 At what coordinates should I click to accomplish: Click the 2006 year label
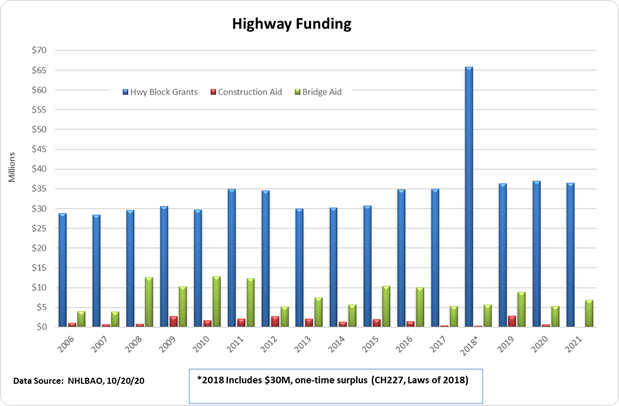point(65,344)
